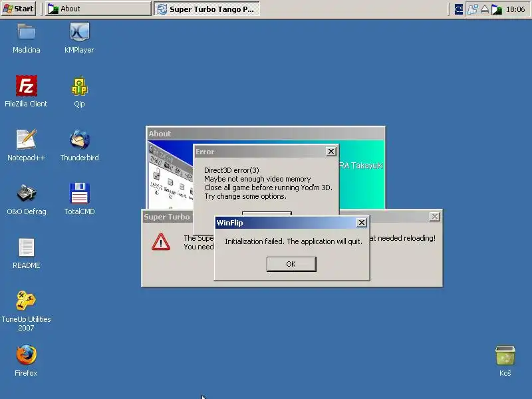Click "Direct3D error(3)" text line
532x399 pixels.
tap(231, 170)
